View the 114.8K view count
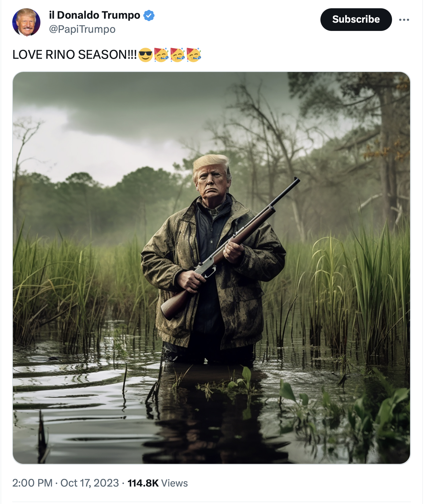This screenshot has height=504, width=426. pos(143,483)
